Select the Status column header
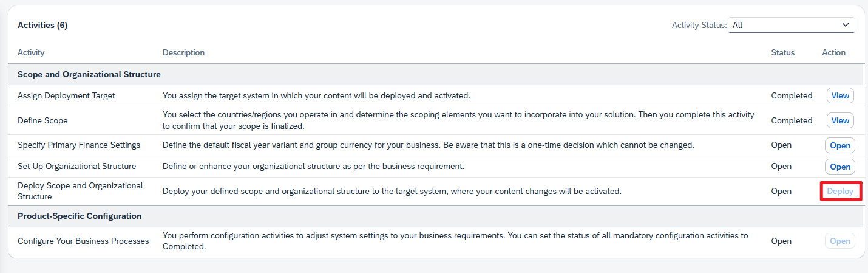 pyautogui.click(x=783, y=52)
